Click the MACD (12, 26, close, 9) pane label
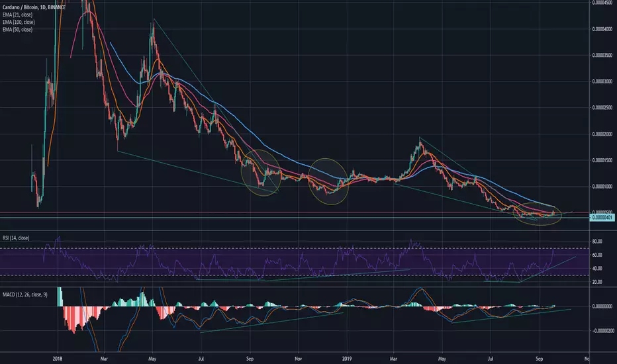The image size is (617, 364). point(24,295)
